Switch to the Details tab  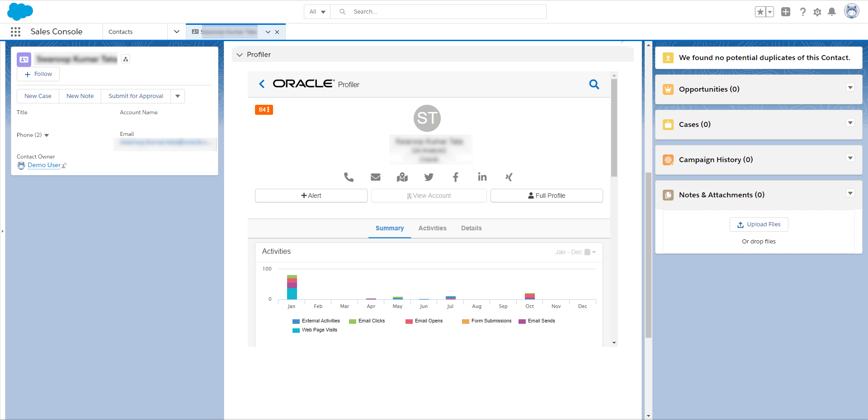click(472, 229)
